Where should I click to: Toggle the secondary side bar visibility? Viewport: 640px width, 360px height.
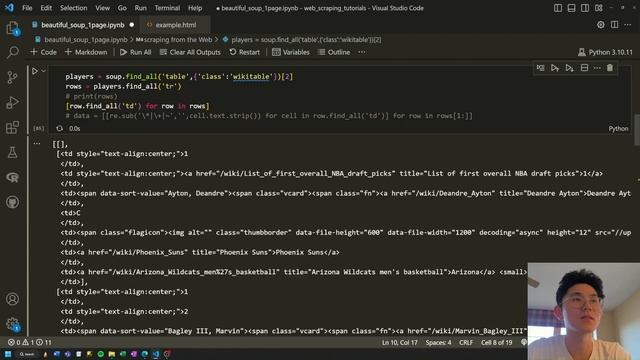click(585, 8)
